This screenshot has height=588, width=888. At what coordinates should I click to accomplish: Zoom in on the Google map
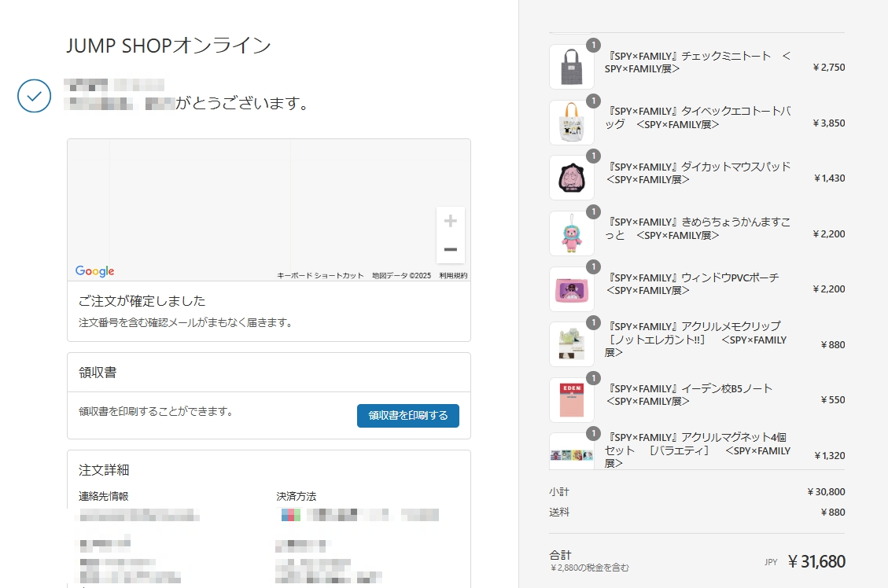click(450, 221)
